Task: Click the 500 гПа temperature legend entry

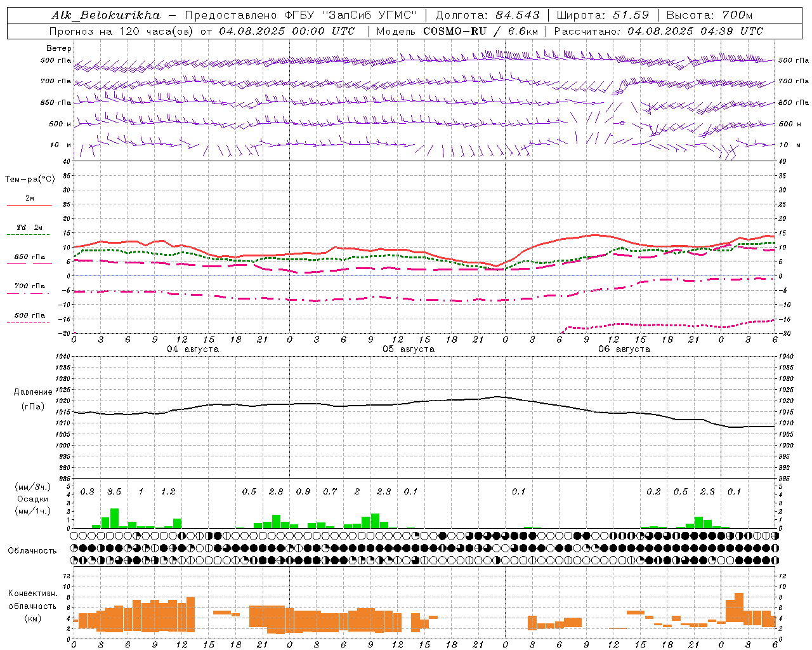Action: [x=30, y=315]
